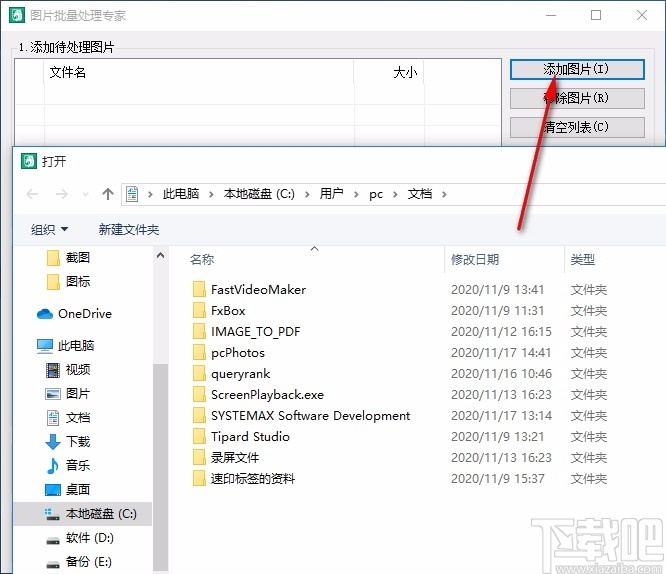Open the 组织 dropdown menu
The height and width of the screenshot is (574, 666).
(49, 230)
